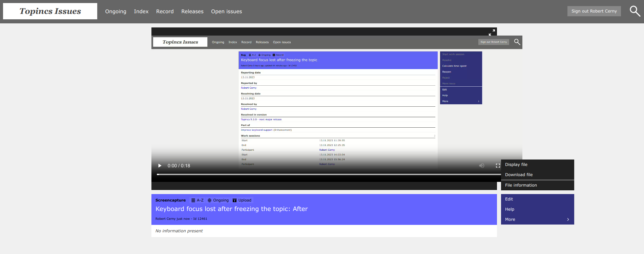Click the Upload tag
Image resolution: width=644 pixels, height=254 pixels.
tap(242, 200)
